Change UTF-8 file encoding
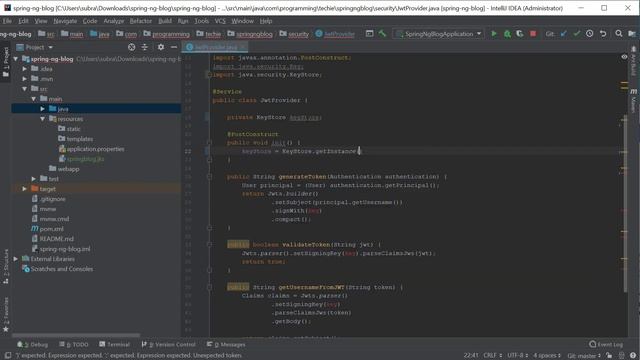The height and width of the screenshot is (360, 640). tap(518, 356)
